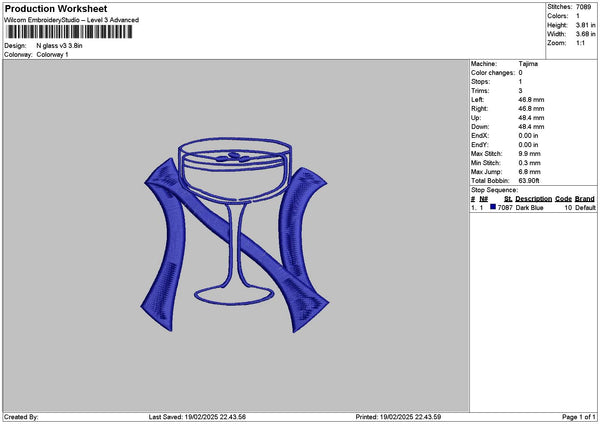The image size is (600, 424).
Task: Click the 'Left:' label
Action: point(478,100)
